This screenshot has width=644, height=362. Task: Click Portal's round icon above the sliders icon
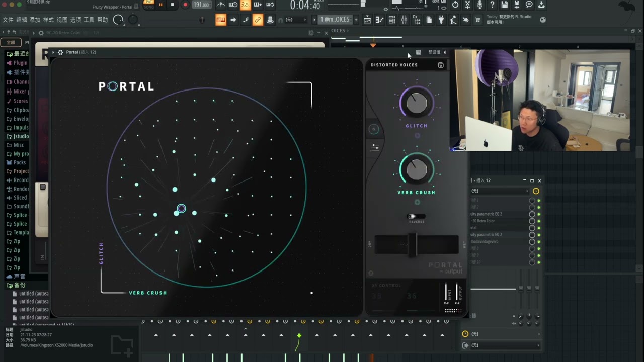pyautogui.click(x=373, y=129)
